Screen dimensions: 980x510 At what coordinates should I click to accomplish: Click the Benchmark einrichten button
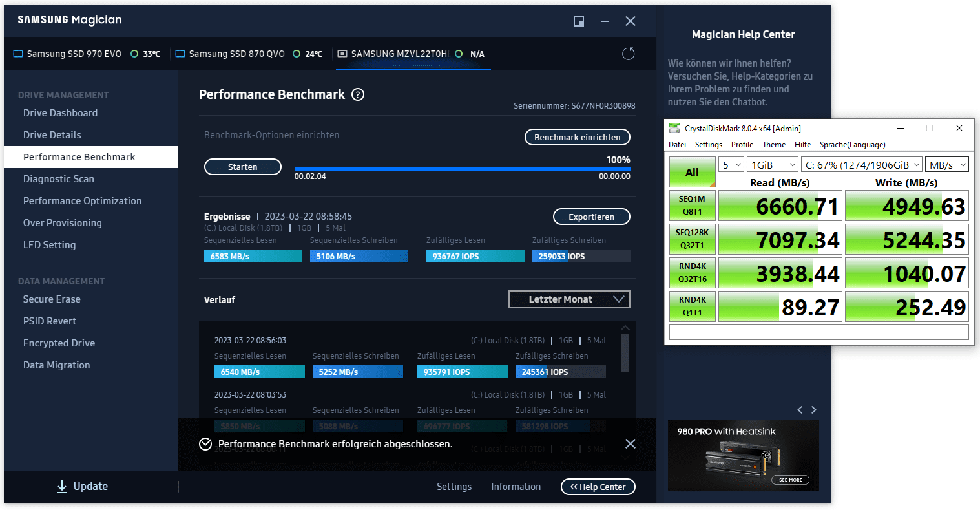coord(577,137)
